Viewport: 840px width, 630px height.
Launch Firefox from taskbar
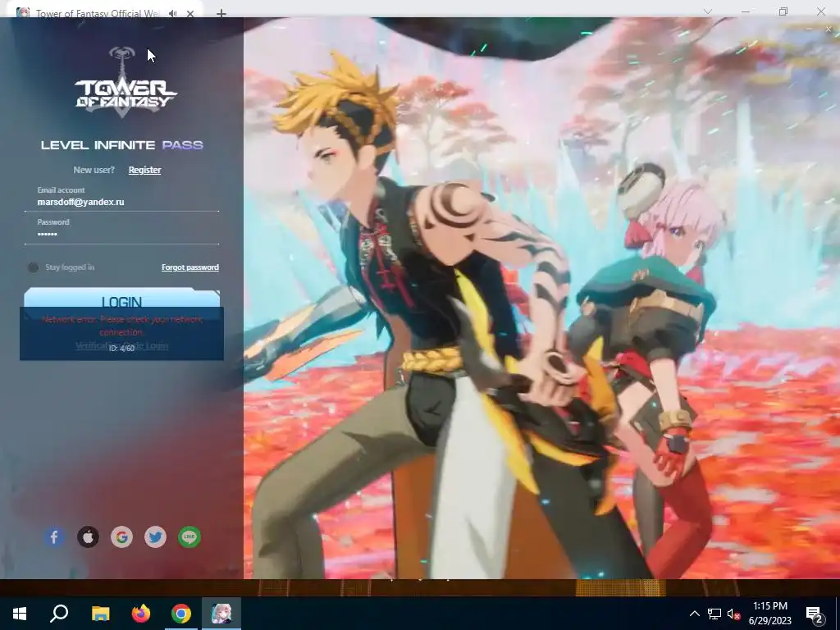point(141,614)
